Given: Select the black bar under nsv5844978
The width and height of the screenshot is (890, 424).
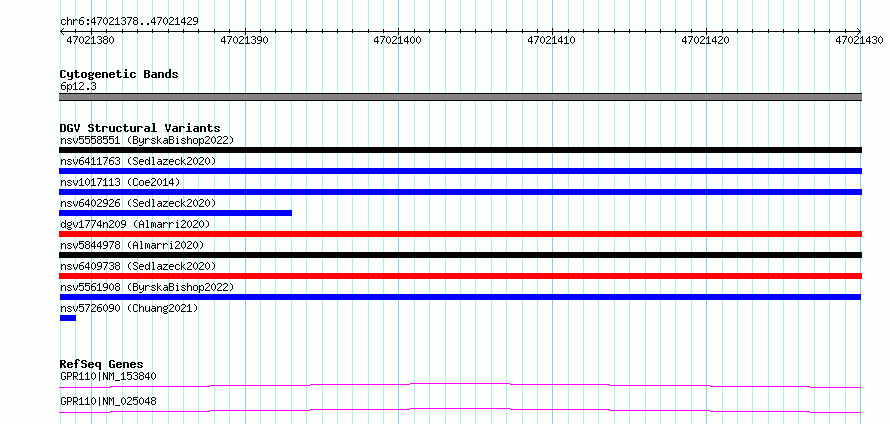Looking at the screenshot, I should pos(460,255).
